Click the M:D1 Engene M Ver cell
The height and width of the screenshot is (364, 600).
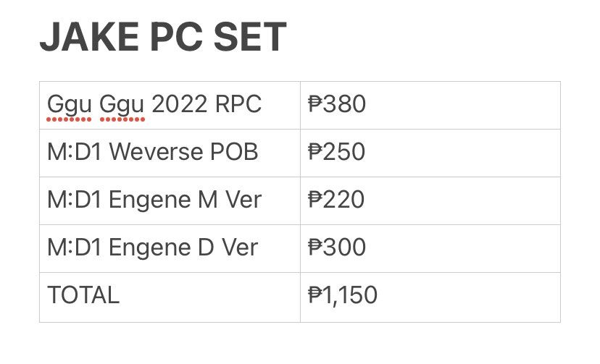pyautogui.click(x=170, y=201)
